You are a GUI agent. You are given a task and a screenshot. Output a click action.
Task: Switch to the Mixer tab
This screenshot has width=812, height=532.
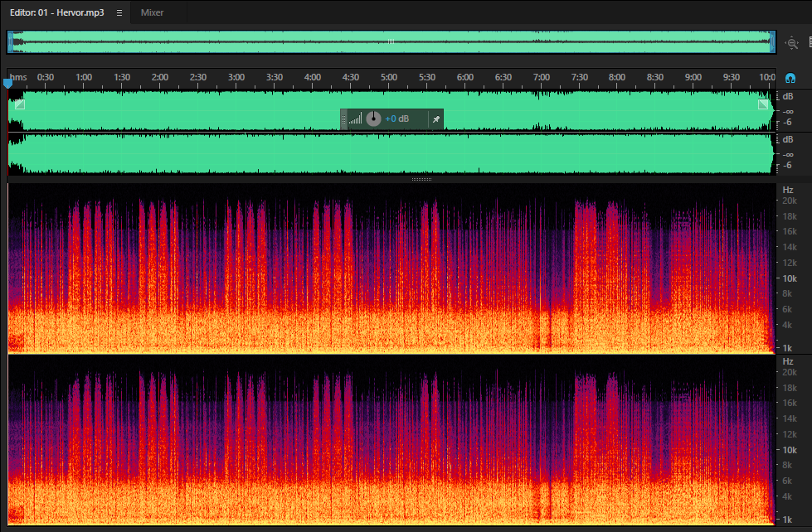153,12
